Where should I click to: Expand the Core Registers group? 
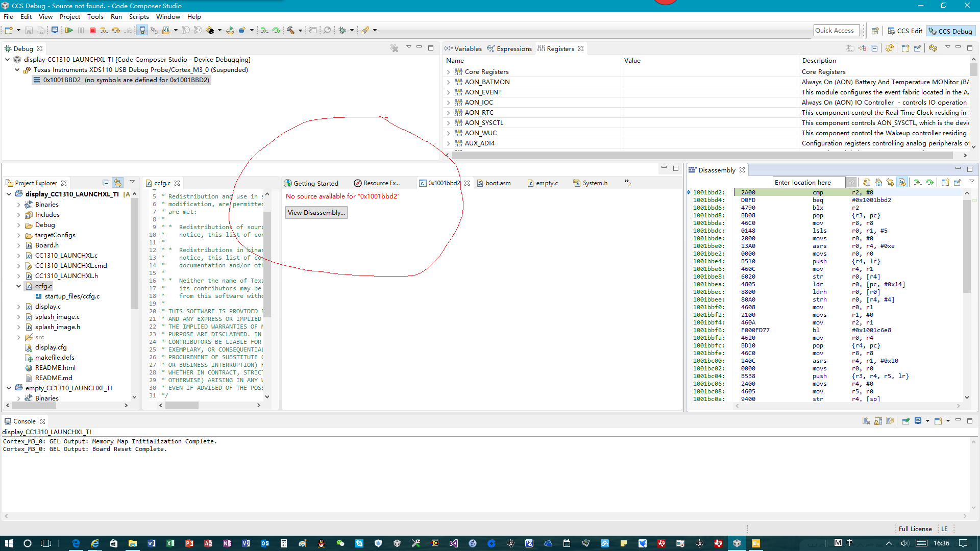coord(449,72)
